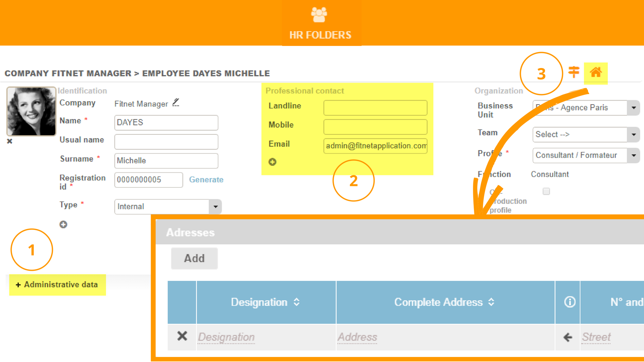The image size is (644, 362).
Task: Click the signpost icon beside home
Action: pos(574,72)
